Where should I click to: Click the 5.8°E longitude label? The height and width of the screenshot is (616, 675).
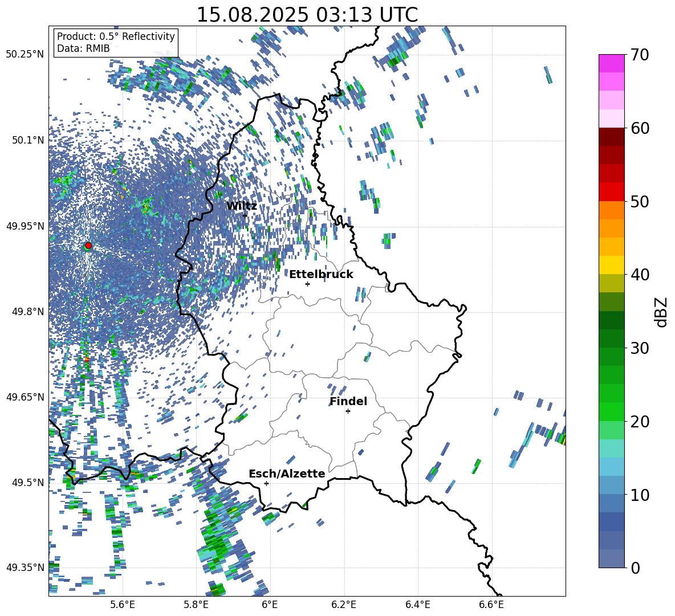(196, 605)
